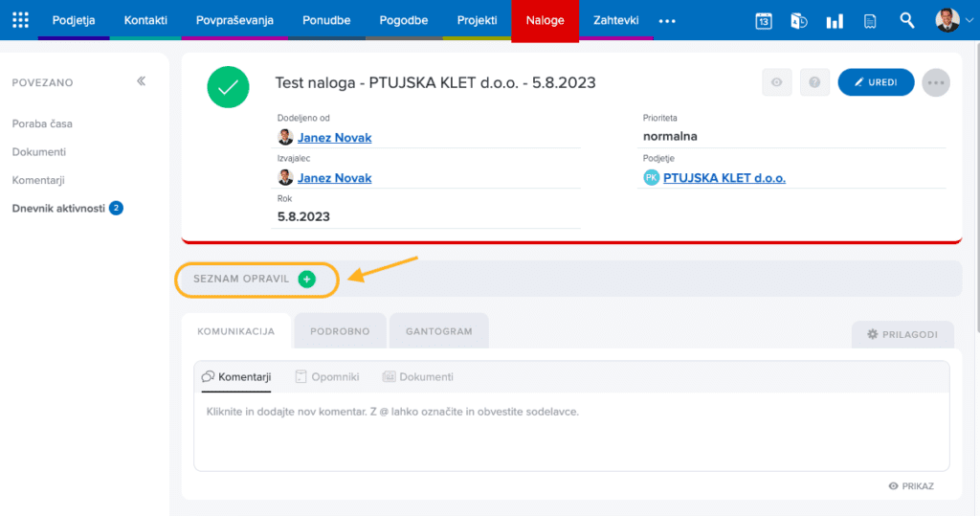Image resolution: width=980 pixels, height=516 pixels.
Task: Expand more navigation modules ellipsis
Action: 667,20
